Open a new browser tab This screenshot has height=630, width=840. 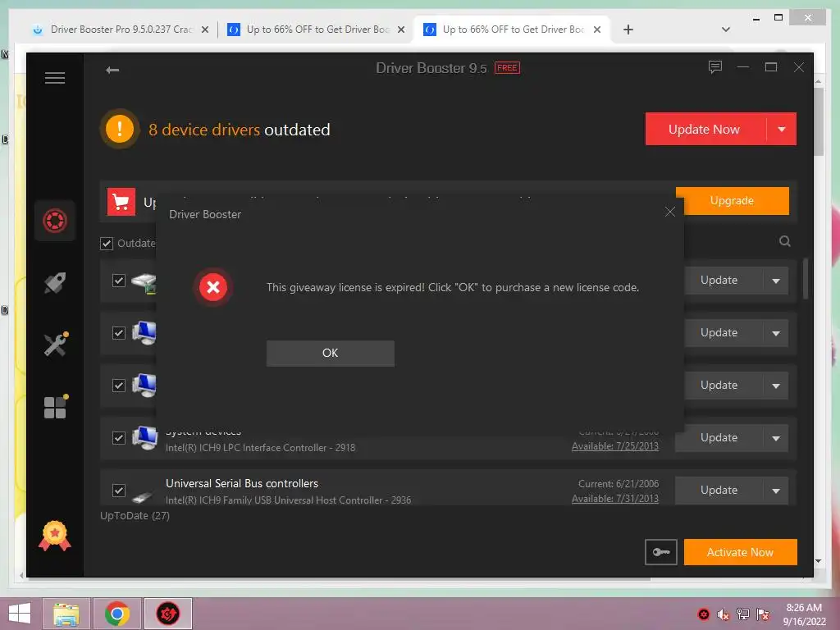point(628,30)
